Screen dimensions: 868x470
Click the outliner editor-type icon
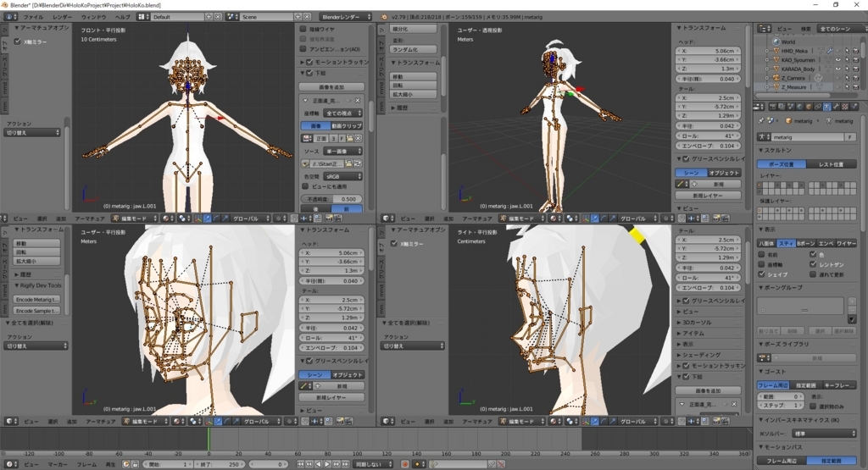[x=765, y=28]
